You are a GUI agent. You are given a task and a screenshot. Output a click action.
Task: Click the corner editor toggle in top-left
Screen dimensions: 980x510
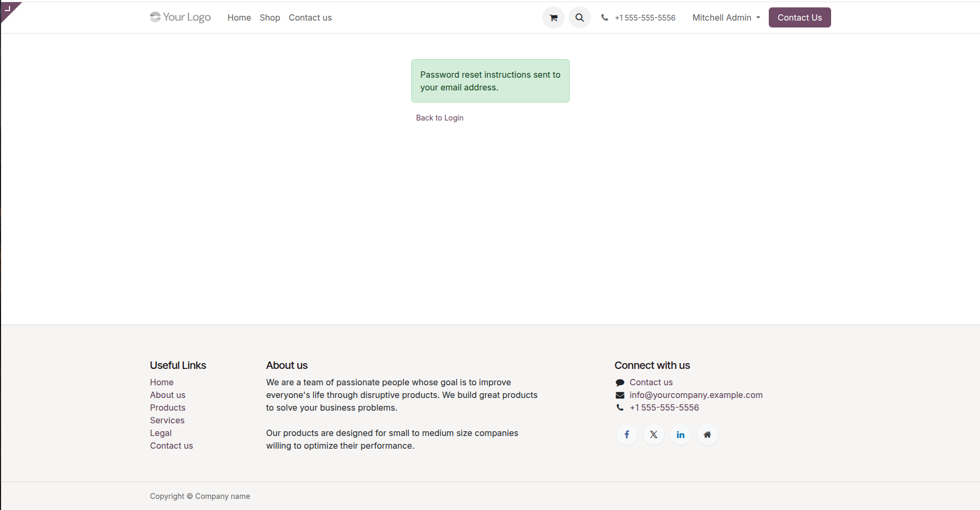tap(8, 10)
